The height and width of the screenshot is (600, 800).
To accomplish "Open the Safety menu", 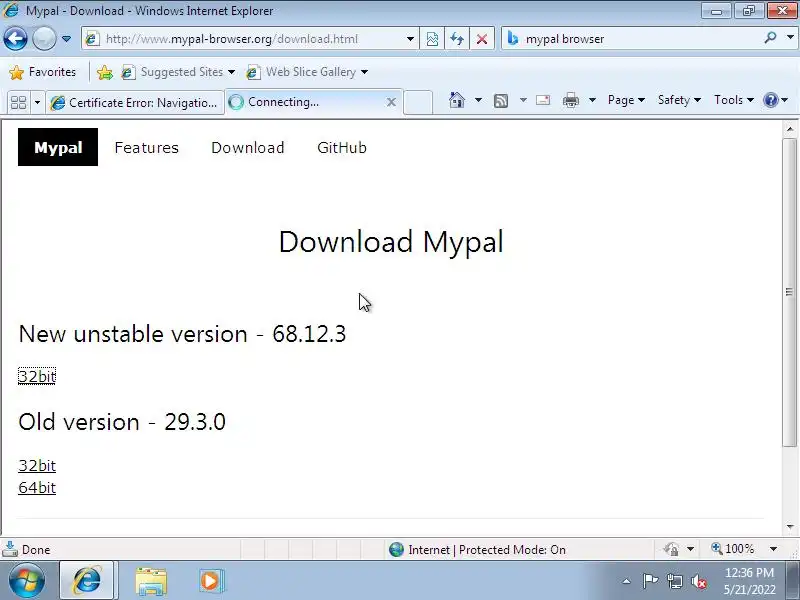I will coord(679,100).
